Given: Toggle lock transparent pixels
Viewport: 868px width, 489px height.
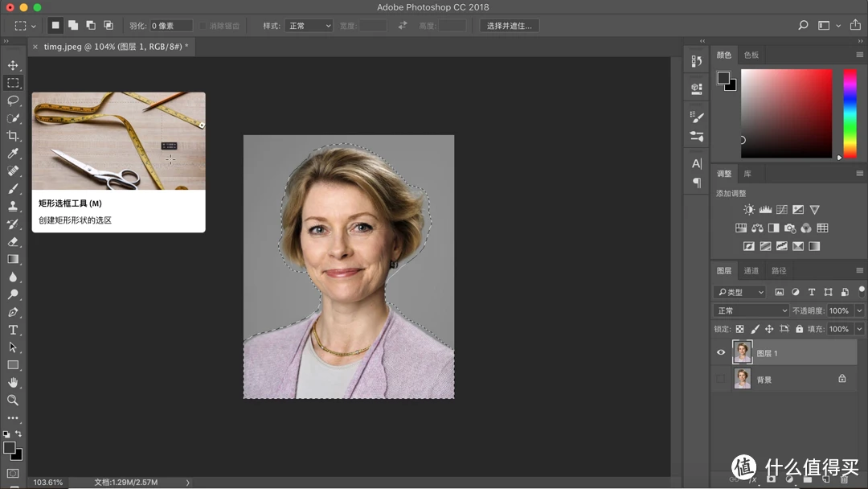Looking at the screenshot, I should 739,329.
